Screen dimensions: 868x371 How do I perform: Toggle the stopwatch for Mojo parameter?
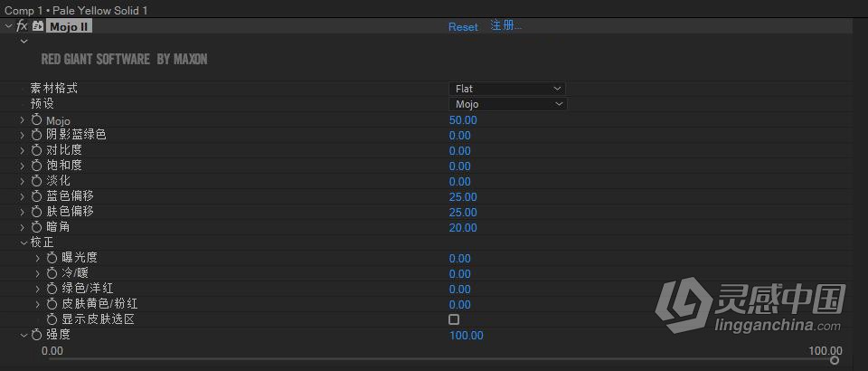(36, 119)
